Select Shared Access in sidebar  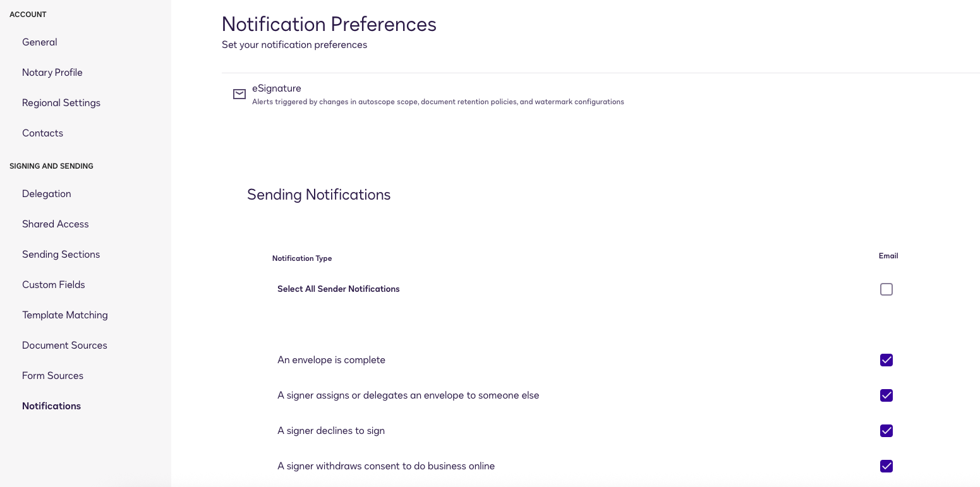tap(56, 224)
